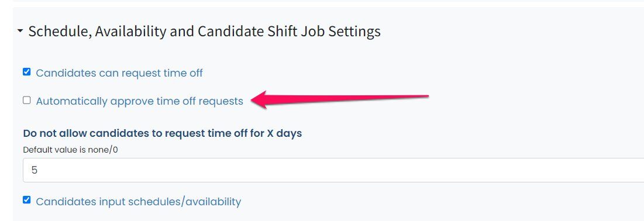Image resolution: width=644 pixels, height=221 pixels.
Task: Uncheck the Candidates input schedules/availability checkbox
Action: coord(27,200)
